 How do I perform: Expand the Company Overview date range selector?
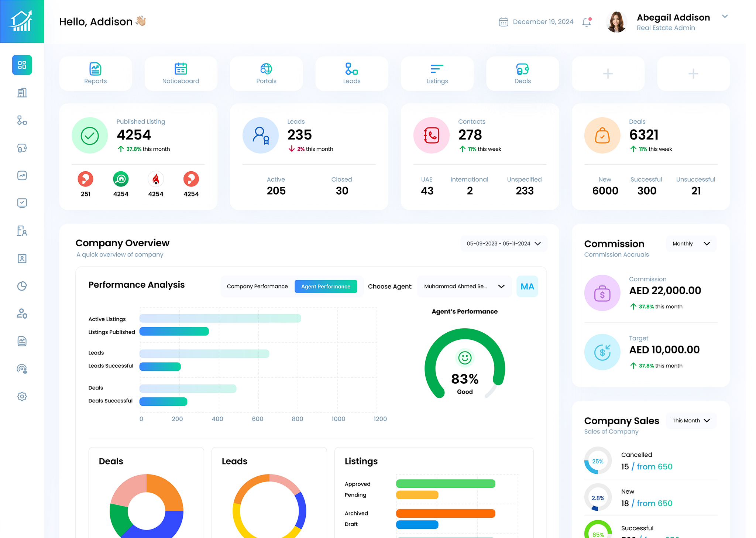click(503, 243)
